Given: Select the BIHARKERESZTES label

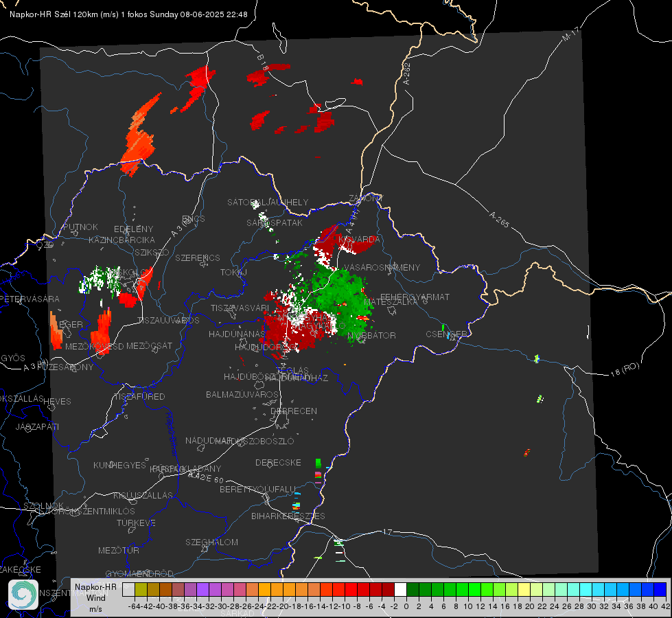Looking at the screenshot, I should pos(288,516).
